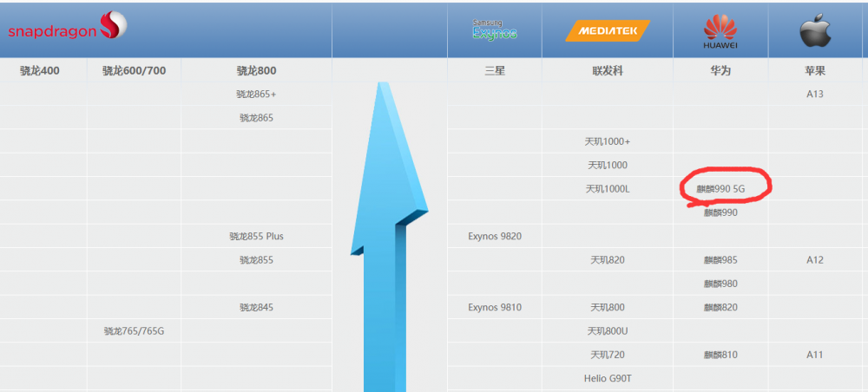Click the Exynos 9820 entry
868x392 pixels.
[495, 236]
